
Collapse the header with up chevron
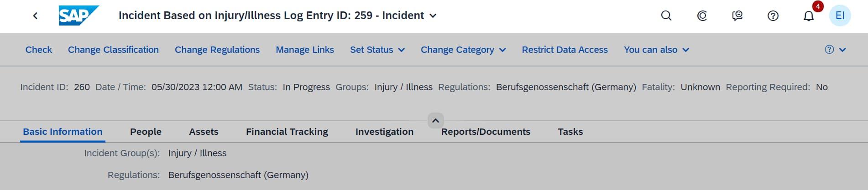(x=435, y=121)
